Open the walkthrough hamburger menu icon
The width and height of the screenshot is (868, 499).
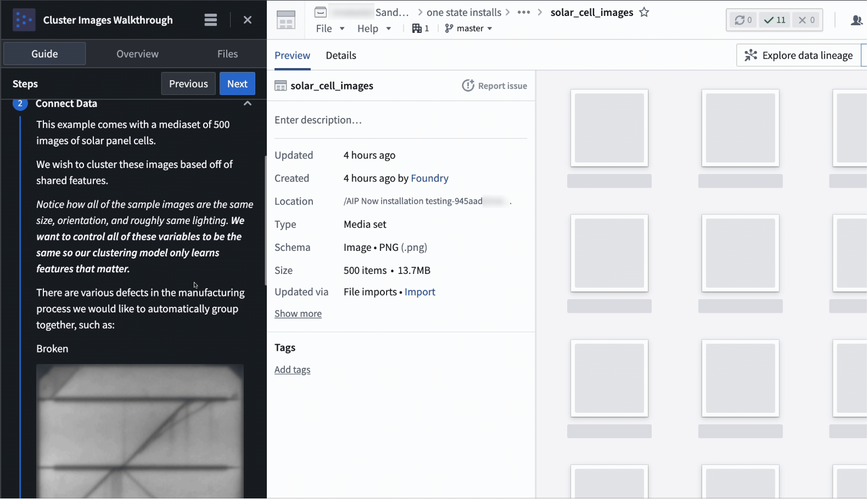(x=210, y=20)
